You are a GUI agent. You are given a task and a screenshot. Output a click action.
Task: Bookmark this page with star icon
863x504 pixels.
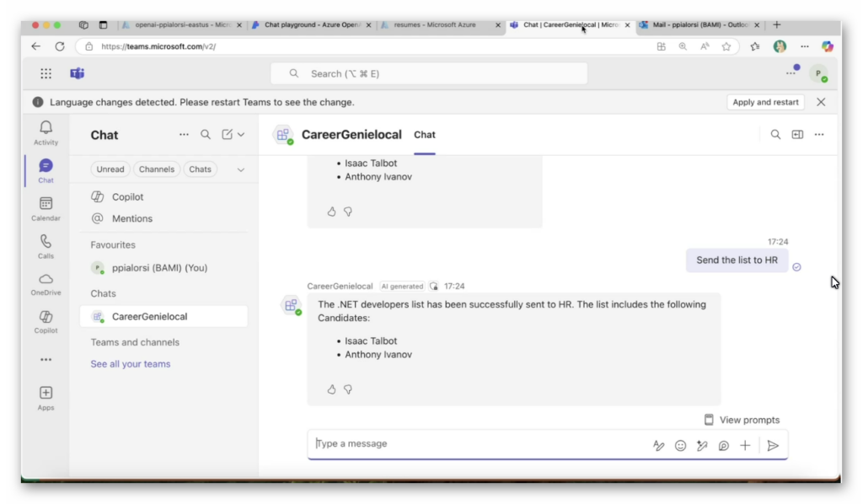point(726,46)
